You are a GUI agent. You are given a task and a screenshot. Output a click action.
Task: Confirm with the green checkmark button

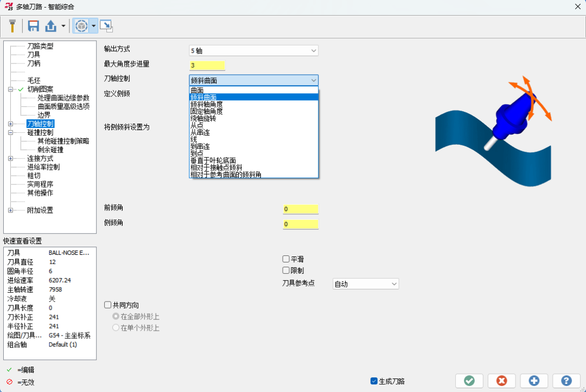(469, 381)
